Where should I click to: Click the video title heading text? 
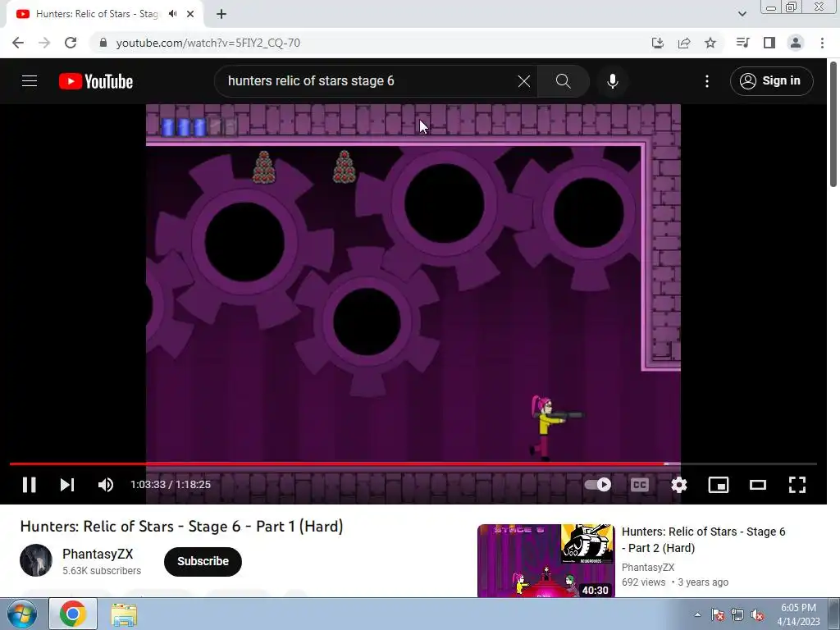coord(181,526)
